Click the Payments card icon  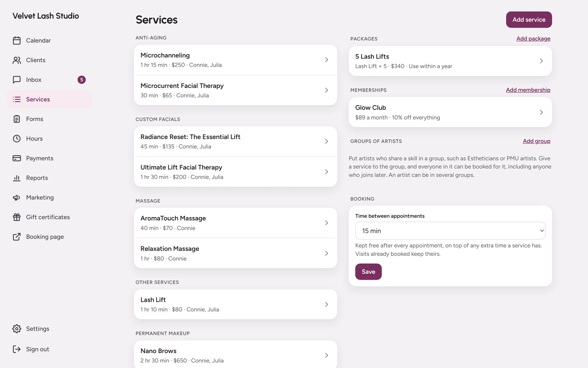[x=17, y=158]
